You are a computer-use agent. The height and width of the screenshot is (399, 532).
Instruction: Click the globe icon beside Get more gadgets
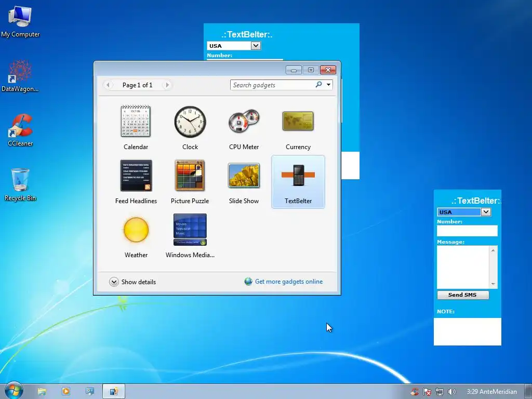click(248, 281)
